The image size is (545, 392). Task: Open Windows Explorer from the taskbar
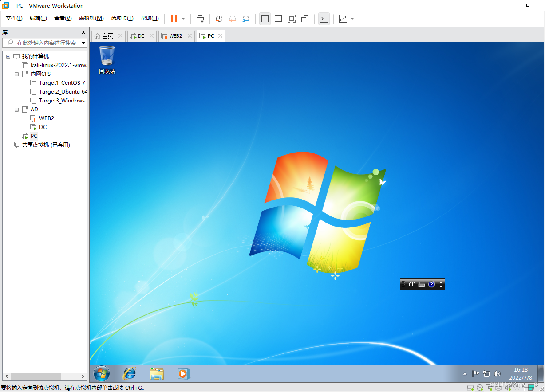157,374
